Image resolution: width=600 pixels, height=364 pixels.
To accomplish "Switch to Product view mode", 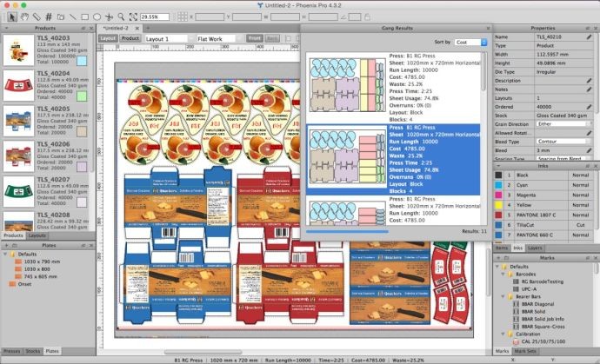I will (130, 38).
